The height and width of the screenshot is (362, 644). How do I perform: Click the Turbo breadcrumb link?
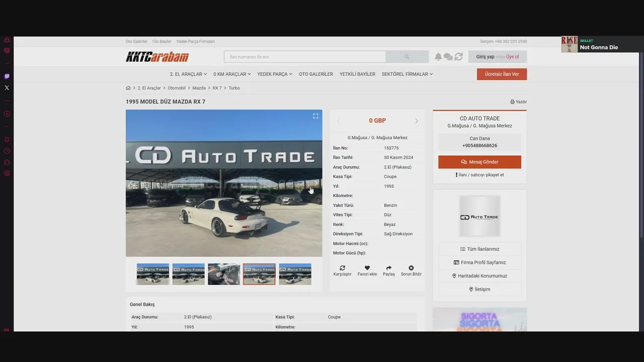click(x=234, y=88)
